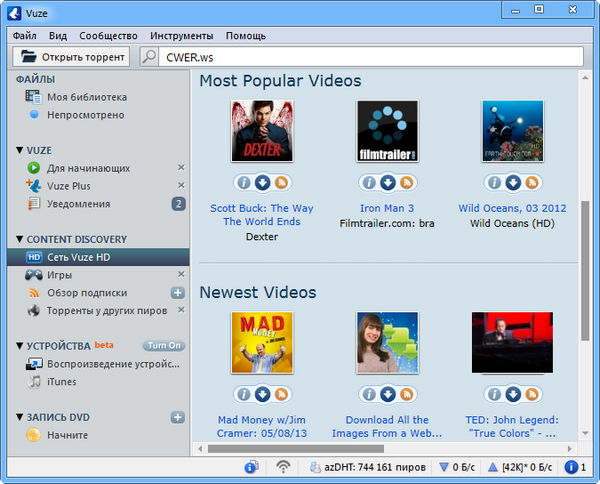Select Для начинающих in sidebar
The width and height of the screenshot is (600, 484).
click(88, 168)
